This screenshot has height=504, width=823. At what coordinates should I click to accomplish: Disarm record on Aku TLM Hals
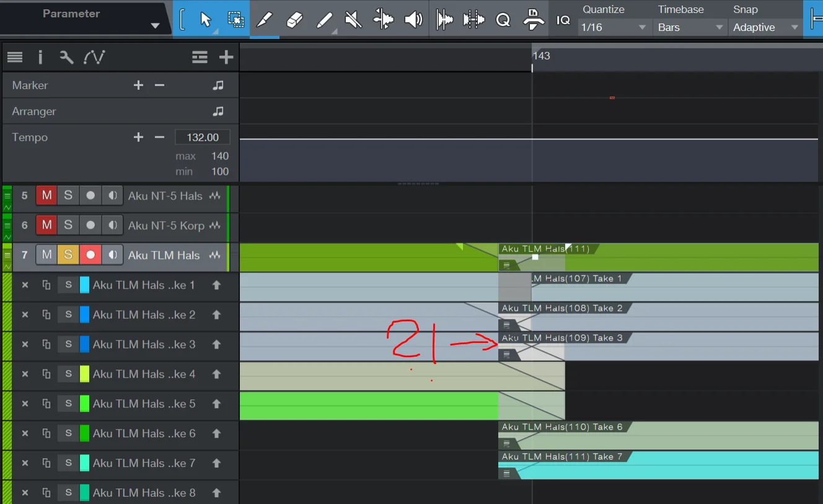90,255
